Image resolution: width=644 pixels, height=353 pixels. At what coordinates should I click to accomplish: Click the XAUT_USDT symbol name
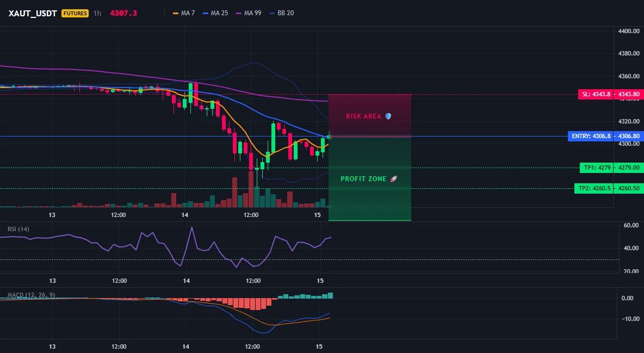33,13
